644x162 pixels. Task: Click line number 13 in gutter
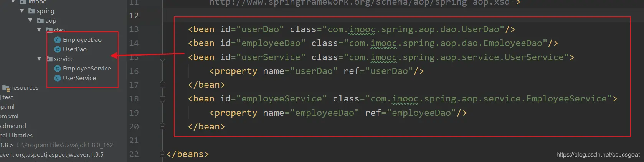click(x=134, y=29)
